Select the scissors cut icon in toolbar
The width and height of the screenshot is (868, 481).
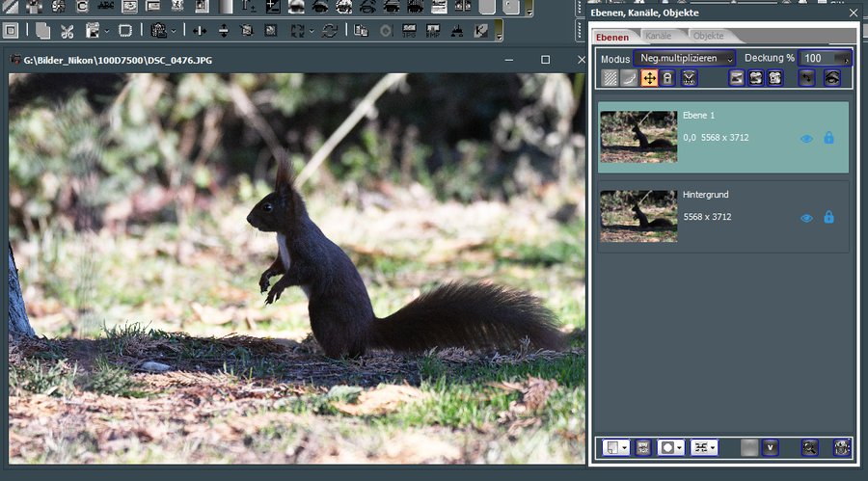coord(68,31)
